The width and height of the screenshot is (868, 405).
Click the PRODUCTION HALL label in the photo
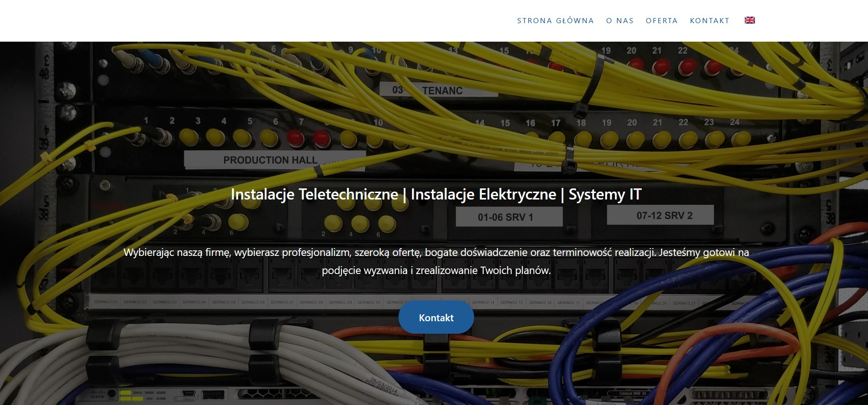(x=270, y=160)
